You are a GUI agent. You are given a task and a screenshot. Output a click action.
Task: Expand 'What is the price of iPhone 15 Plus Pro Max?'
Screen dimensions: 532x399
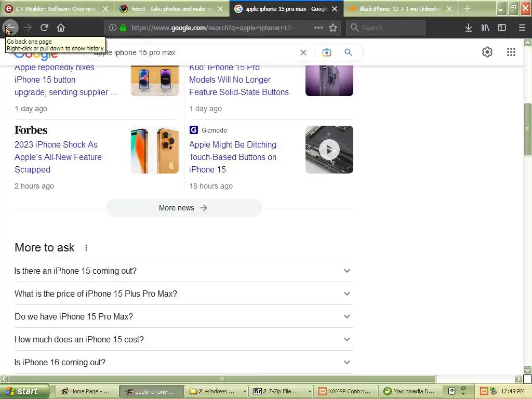coord(183,294)
